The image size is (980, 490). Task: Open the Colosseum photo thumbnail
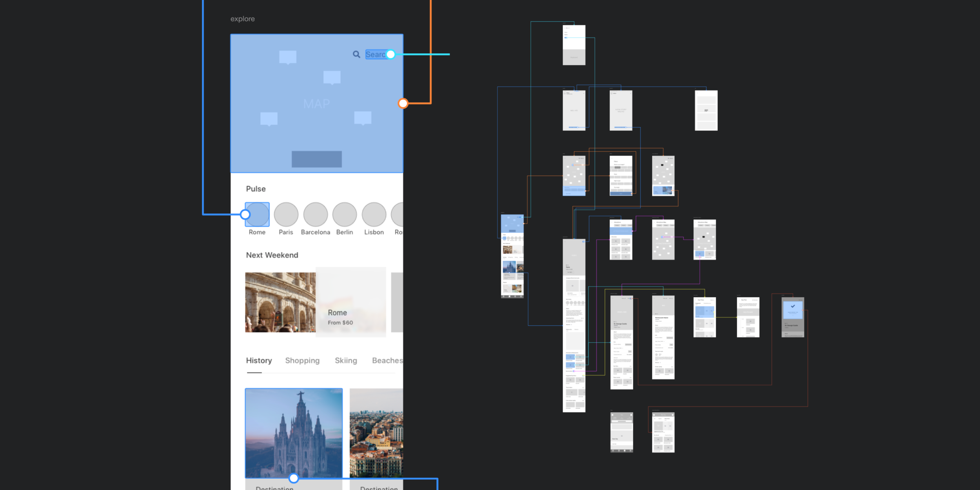(x=280, y=302)
